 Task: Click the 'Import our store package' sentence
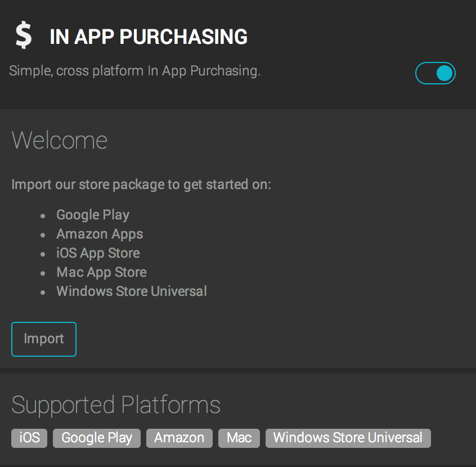pyautogui.click(x=141, y=185)
